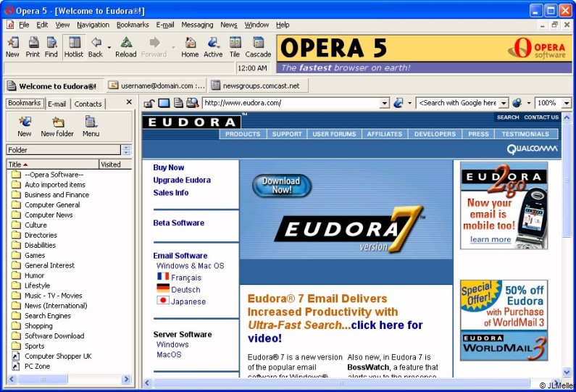576x392 pixels.
Task: Switch to newsgroups.comcast.net window tab
Action: tap(258, 86)
